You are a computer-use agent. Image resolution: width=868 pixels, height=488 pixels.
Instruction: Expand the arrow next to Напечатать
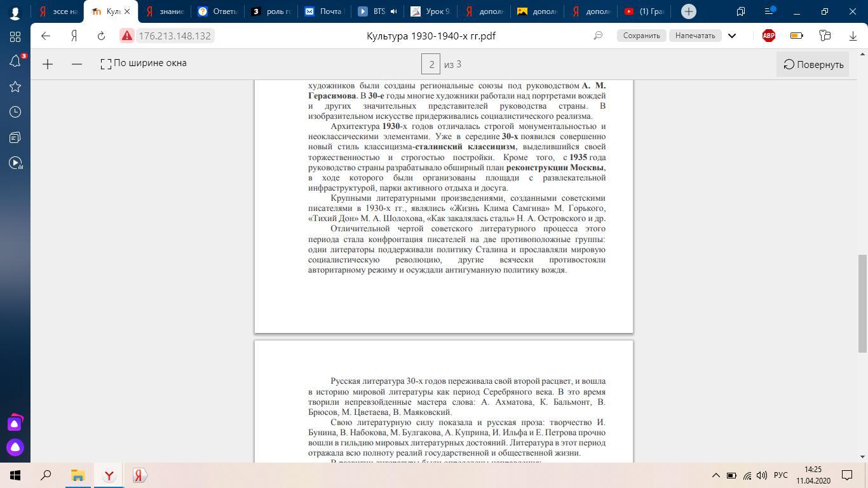pyautogui.click(x=732, y=36)
